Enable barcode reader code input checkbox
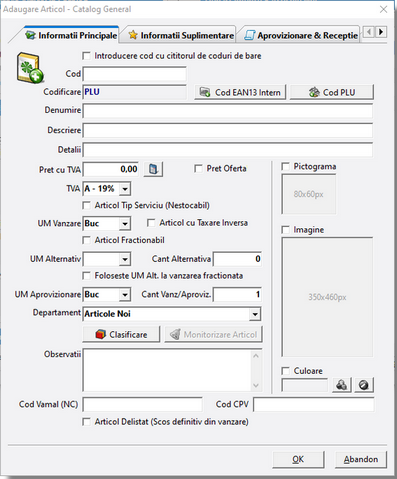This screenshot has width=397, height=479. pyautogui.click(x=86, y=56)
